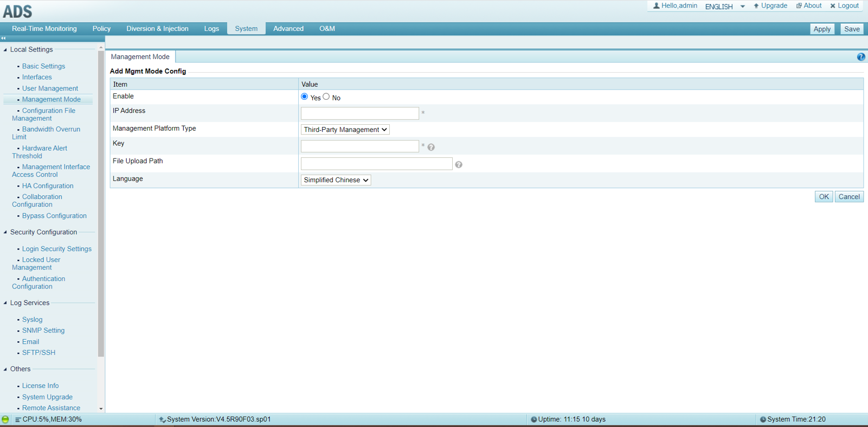Click the collapse sidebar double-arrow icon
The height and width of the screenshot is (427, 868).
click(4, 39)
